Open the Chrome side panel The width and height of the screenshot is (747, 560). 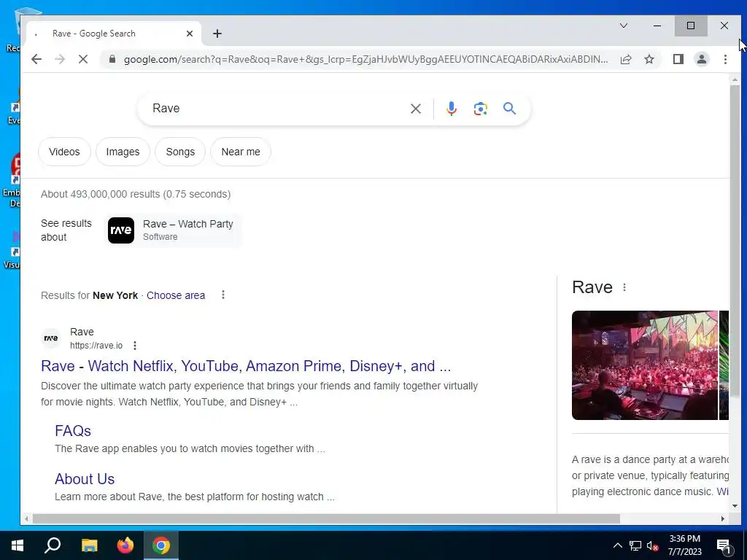click(x=678, y=59)
